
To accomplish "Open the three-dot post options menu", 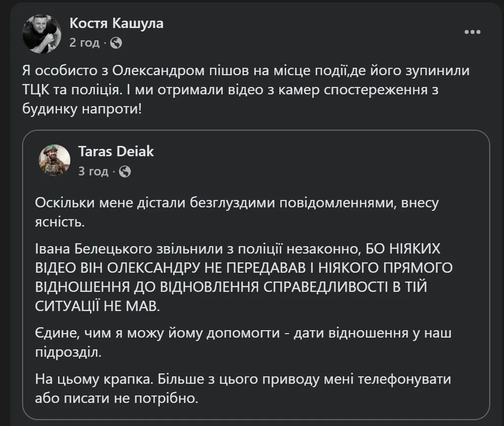I will [x=473, y=32].
